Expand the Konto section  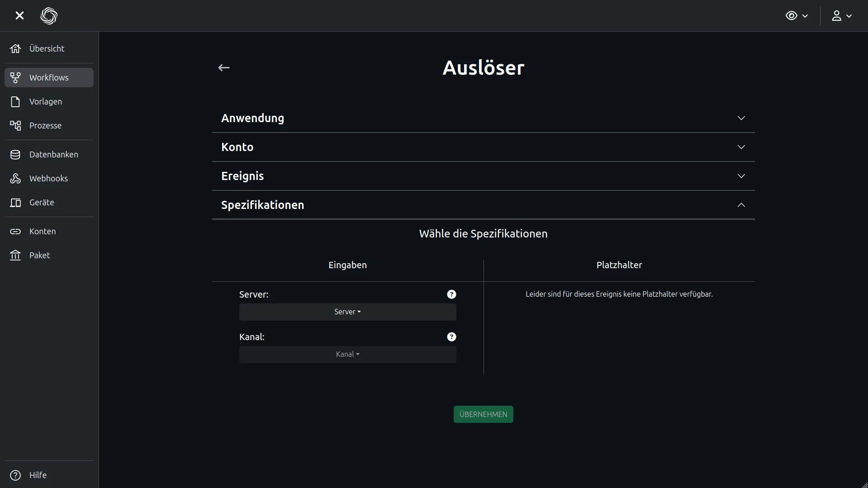tap(483, 147)
